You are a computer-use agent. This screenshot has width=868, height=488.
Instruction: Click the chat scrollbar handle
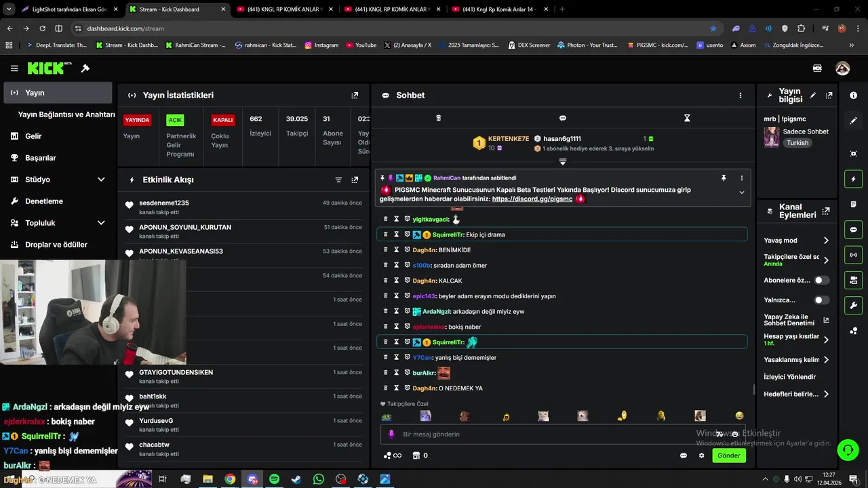(753, 390)
